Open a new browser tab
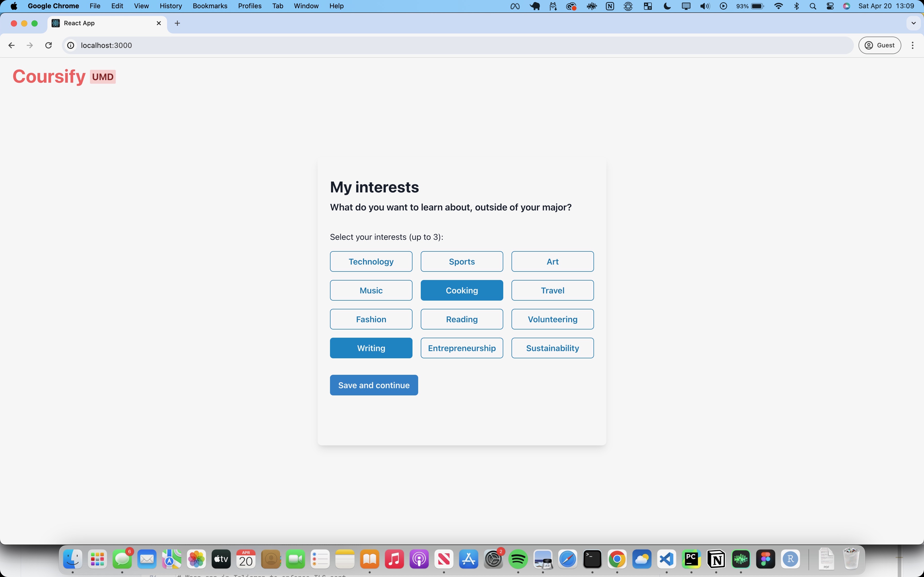Viewport: 924px width, 577px height. [177, 23]
